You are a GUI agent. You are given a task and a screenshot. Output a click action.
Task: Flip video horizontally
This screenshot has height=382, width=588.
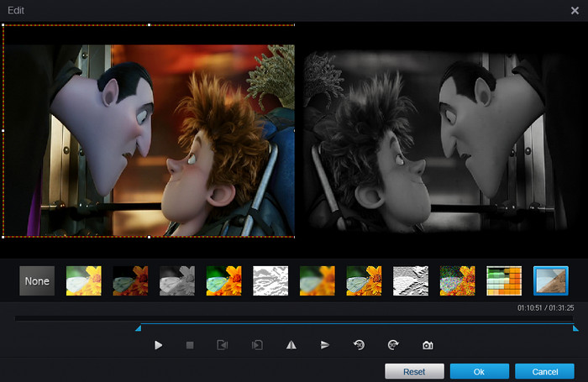(291, 345)
